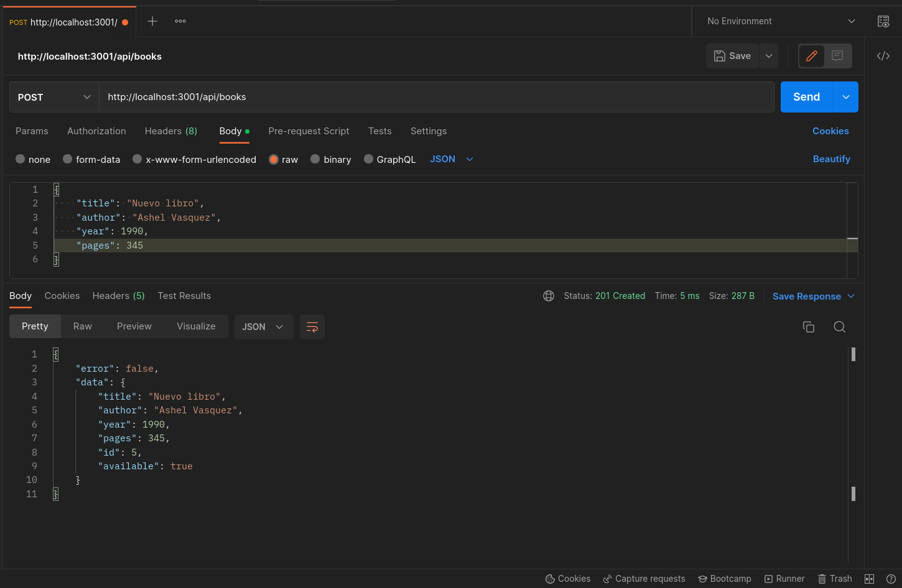Click the Beautify link
Screen dimensions: 902x588
tap(832, 159)
